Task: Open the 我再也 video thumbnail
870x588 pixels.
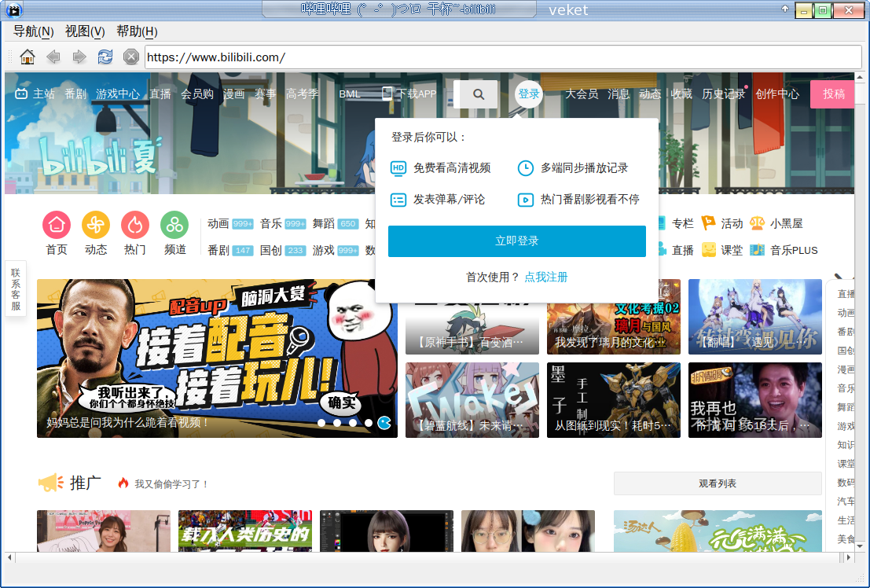Action: (x=755, y=400)
